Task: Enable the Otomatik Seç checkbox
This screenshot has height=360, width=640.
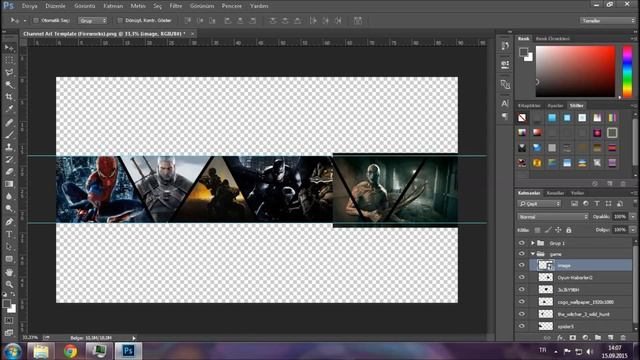Action: [36, 20]
